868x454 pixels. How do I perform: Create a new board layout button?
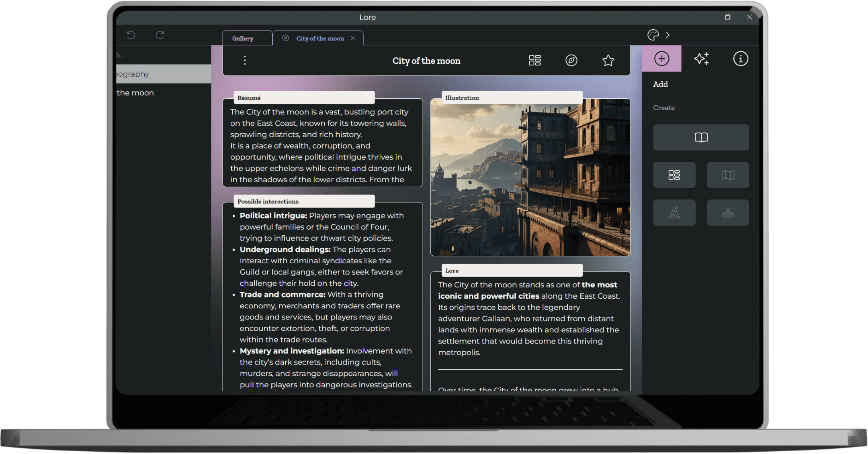click(x=674, y=175)
